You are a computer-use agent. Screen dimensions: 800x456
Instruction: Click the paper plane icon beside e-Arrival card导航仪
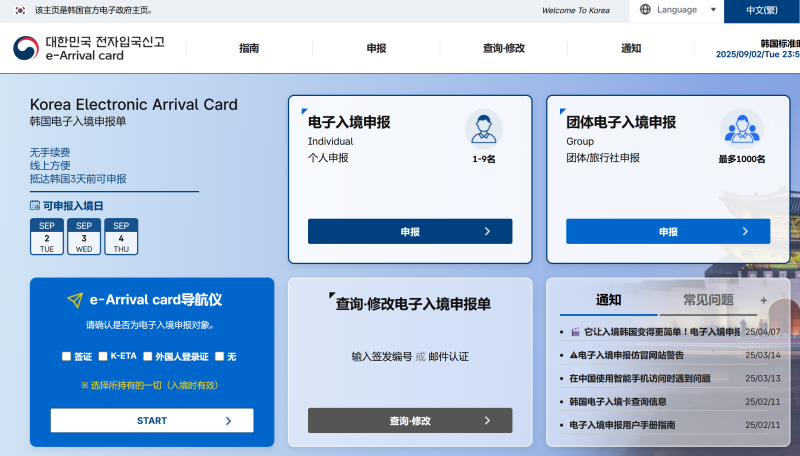(x=75, y=300)
